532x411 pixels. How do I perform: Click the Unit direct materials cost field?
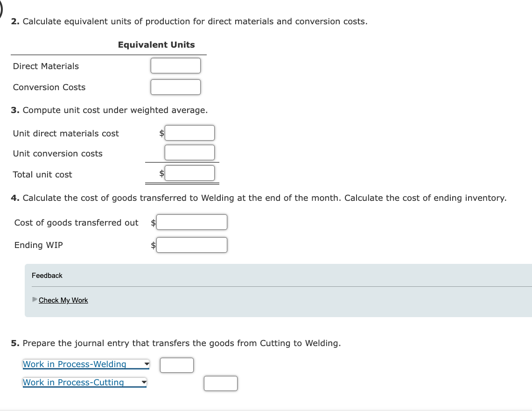pyautogui.click(x=189, y=133)
